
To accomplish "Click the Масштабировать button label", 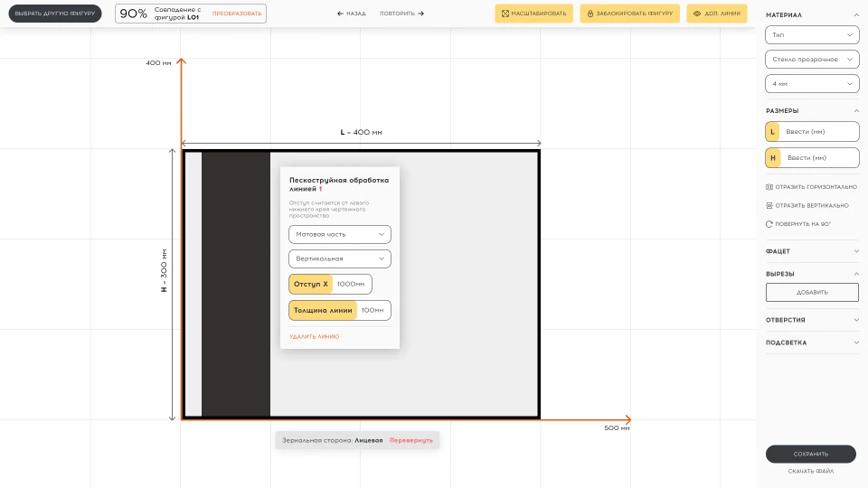I will coord(539,14).
